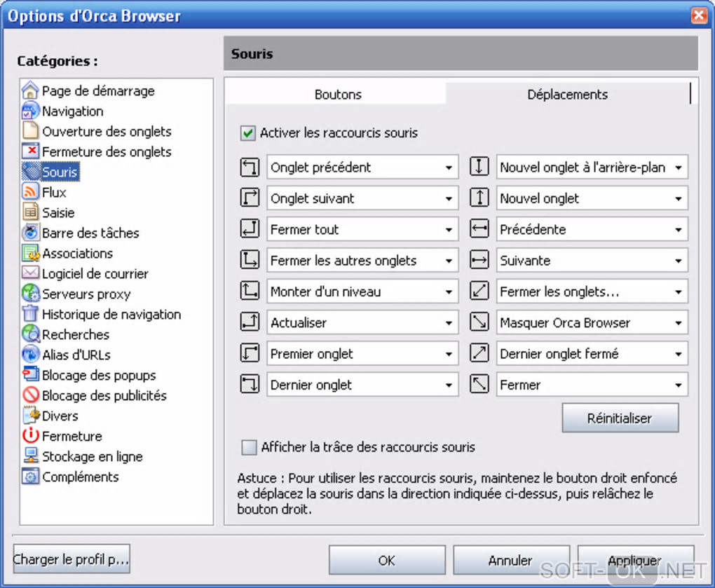Switch to the Déplacements tab
Viewport: 715px width, 588px height.
[567, 94]
